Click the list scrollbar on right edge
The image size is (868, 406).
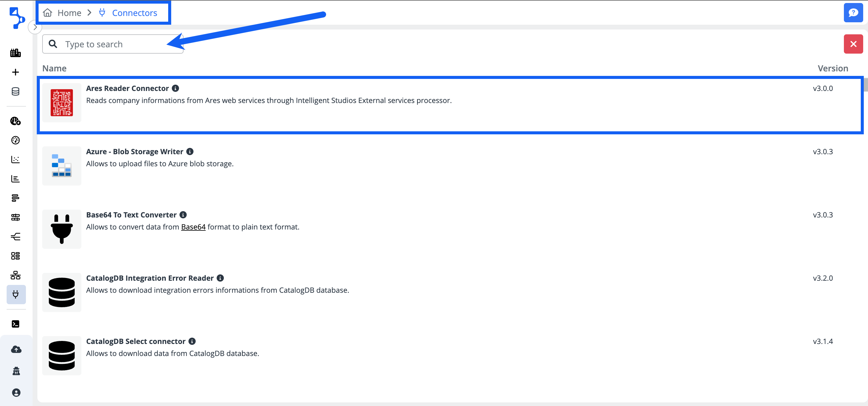pos(865,85)
